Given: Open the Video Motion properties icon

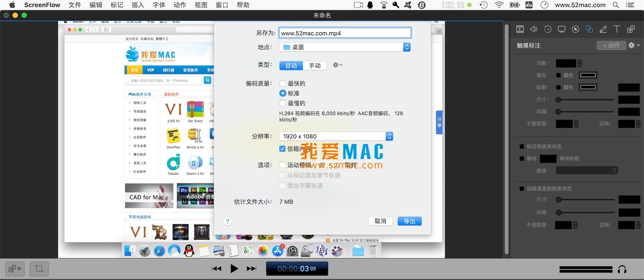Looking at the screenshot, I should [x=548, y=29].
